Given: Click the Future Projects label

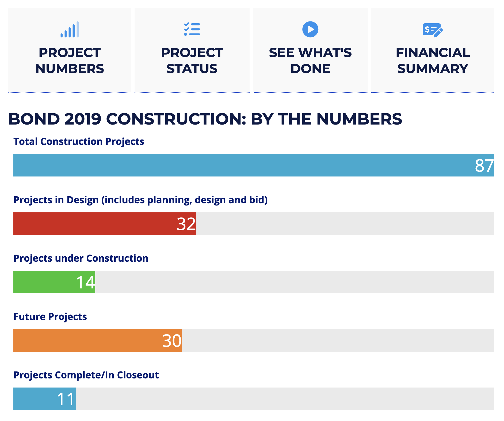Looking at the screenshot, I should coord(50,317).
